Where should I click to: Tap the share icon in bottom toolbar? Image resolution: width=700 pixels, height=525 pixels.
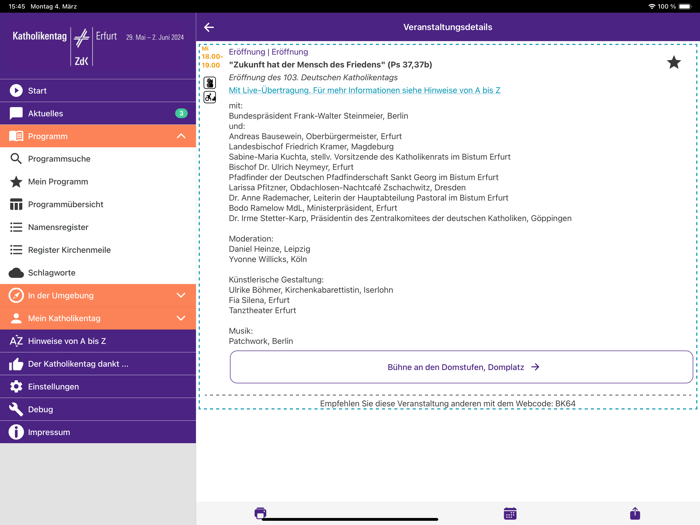click(635, 513)
